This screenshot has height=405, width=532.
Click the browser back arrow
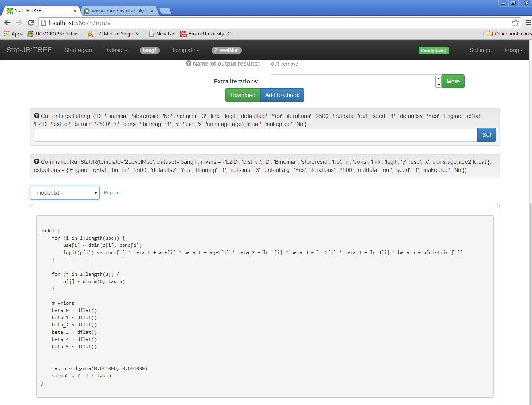click(x=7, y=23)
